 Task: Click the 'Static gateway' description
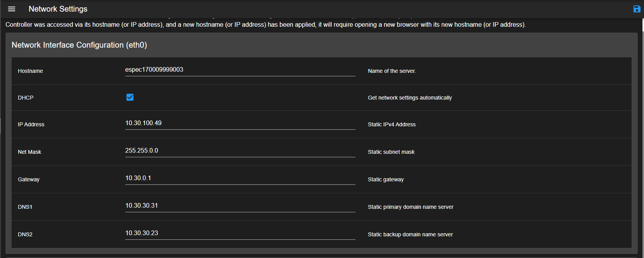386,179
